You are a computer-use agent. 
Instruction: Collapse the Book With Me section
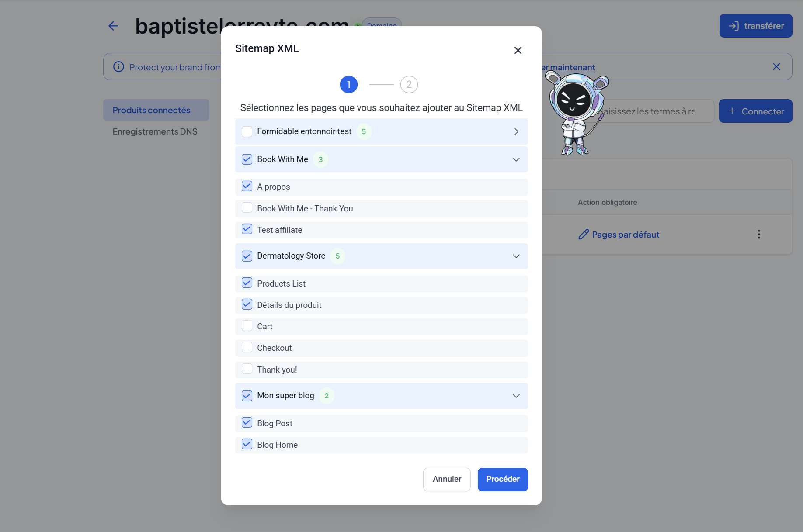point(516,159)
